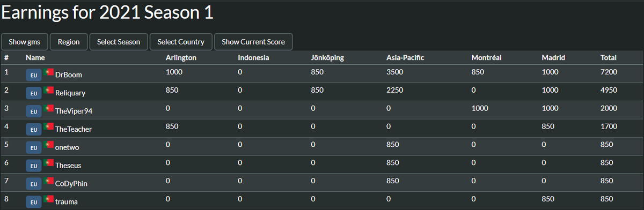644x210 pixels.
Task: Select DrBoom's Total value 7200
Action: point(609,72)
